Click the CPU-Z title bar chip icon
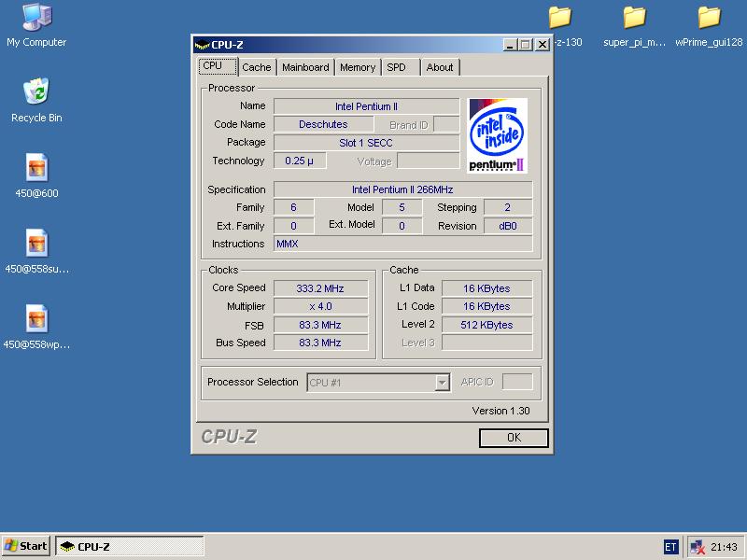The height and width of the screenshot is (560, 747). click(x=202, y=45)
